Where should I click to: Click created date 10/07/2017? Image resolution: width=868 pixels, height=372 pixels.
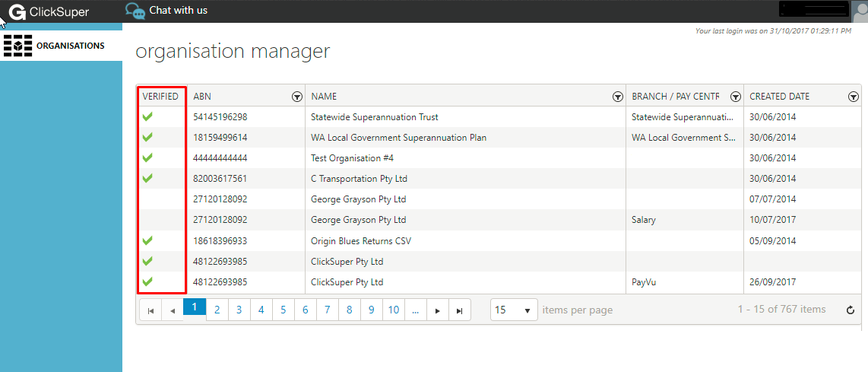[773, 220]
